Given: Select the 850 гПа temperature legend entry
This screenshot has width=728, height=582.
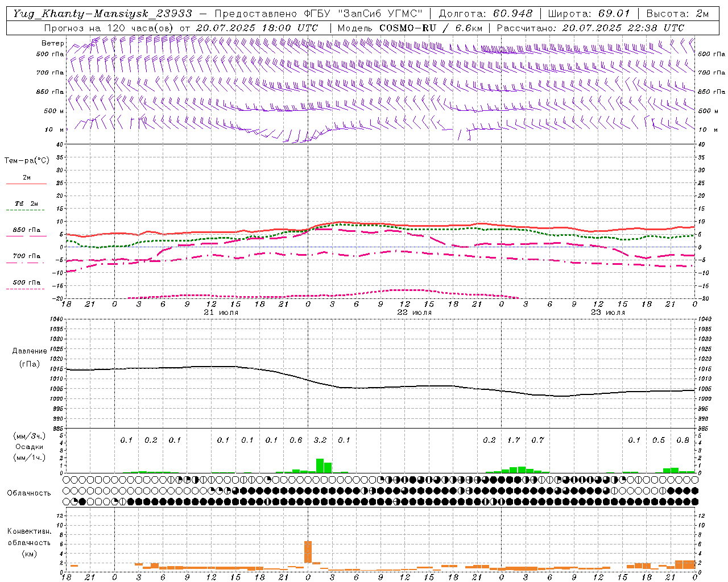Looking at the screenshot, I should (26, 230).
